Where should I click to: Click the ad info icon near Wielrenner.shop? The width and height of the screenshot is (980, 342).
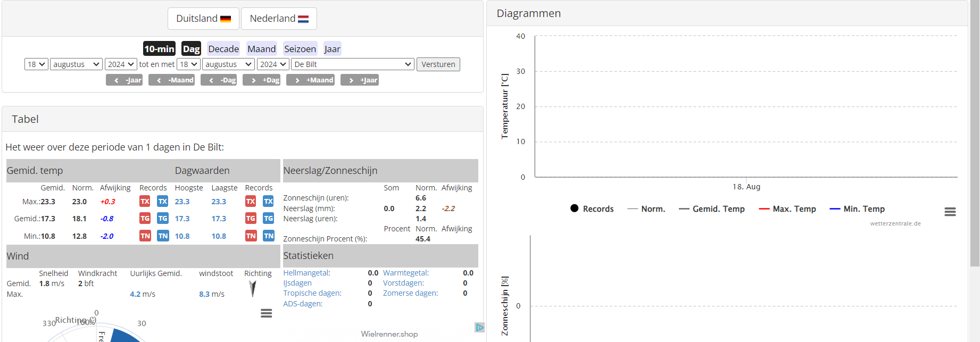coord(479,327)
